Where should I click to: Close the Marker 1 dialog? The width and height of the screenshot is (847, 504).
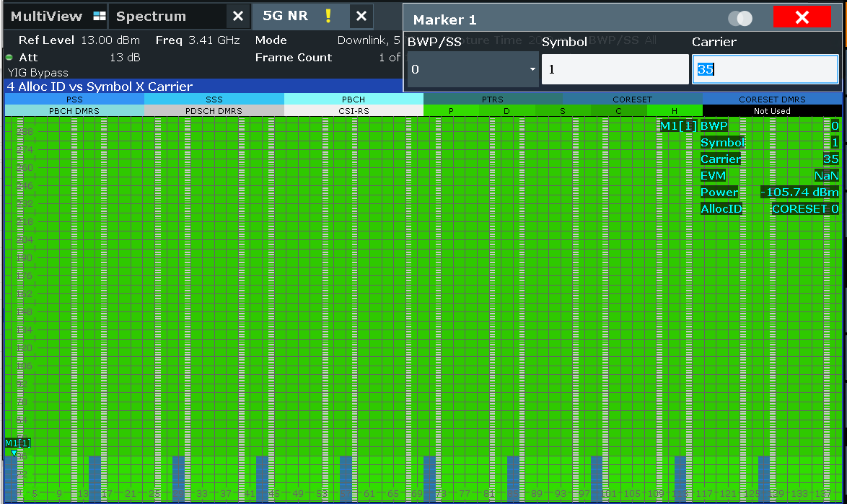tap(802, 17)
